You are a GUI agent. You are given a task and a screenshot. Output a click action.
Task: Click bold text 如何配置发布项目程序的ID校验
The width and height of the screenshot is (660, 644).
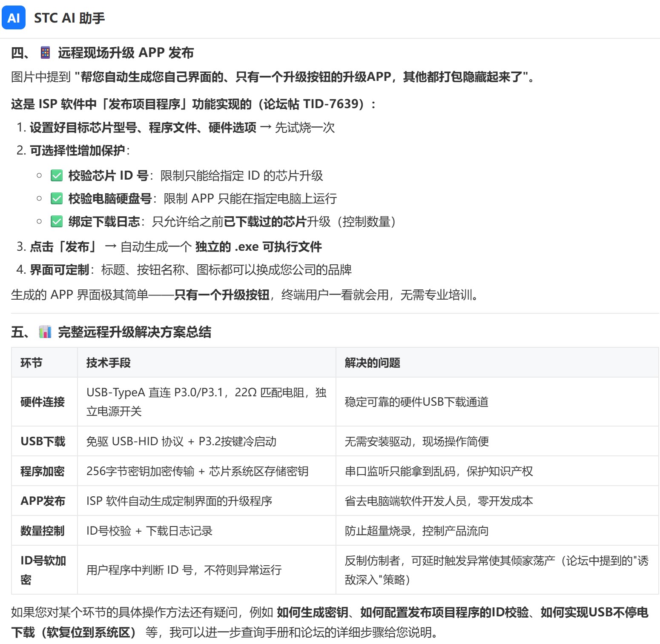(x=445, y=612)
